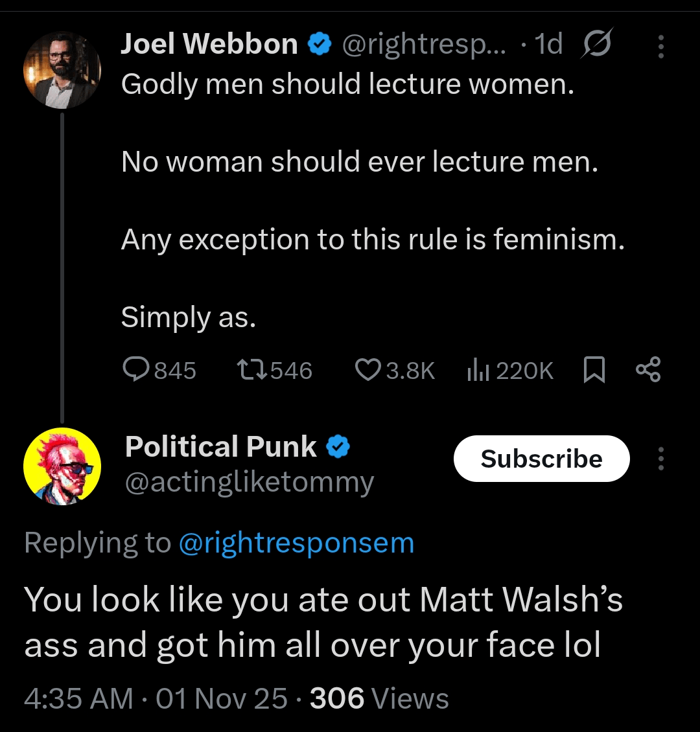Tap the share icon on Joel Webbon's tweet
Image resolution: width=700 pixels, height=732 pixels.
(648, 369)
